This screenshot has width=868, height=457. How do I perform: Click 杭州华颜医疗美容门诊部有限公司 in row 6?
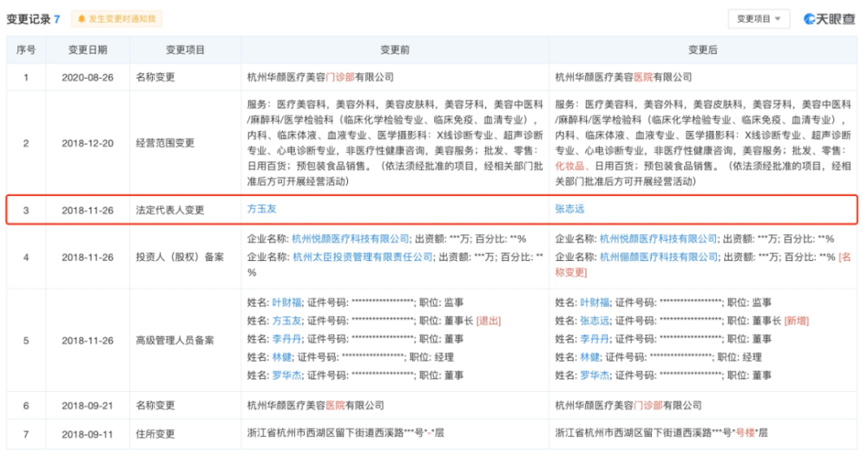coord(628,406)
